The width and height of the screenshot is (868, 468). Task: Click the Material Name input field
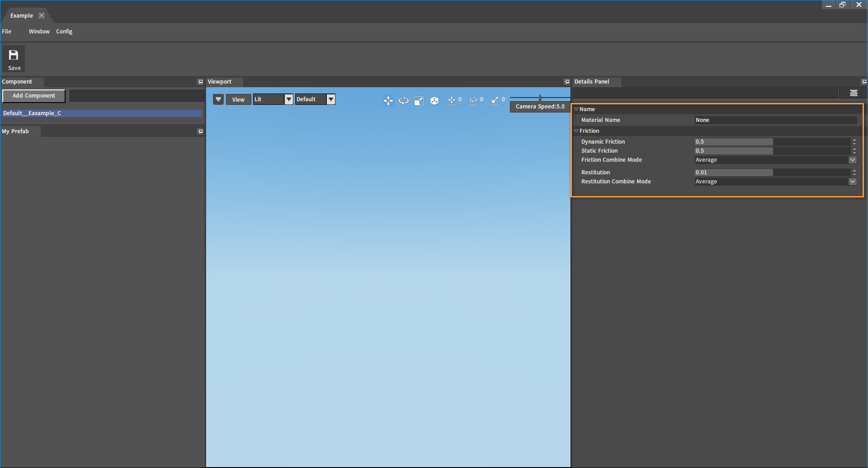(776, 120)
